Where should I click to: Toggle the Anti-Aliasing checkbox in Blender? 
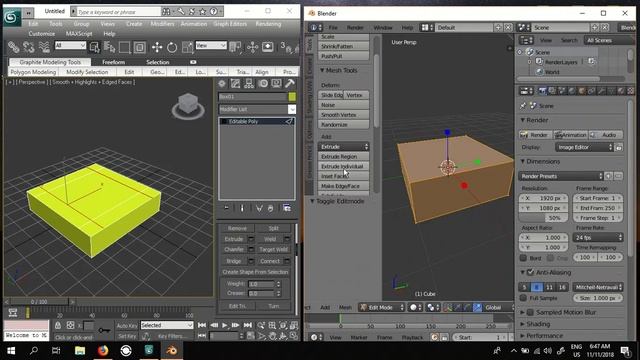tap(530, 272)
